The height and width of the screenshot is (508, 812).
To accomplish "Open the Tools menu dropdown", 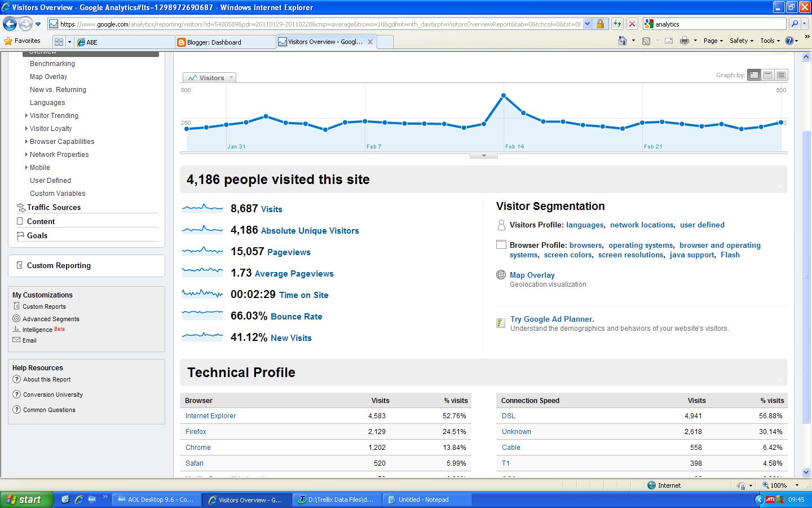I will click(x=770, y=41).
